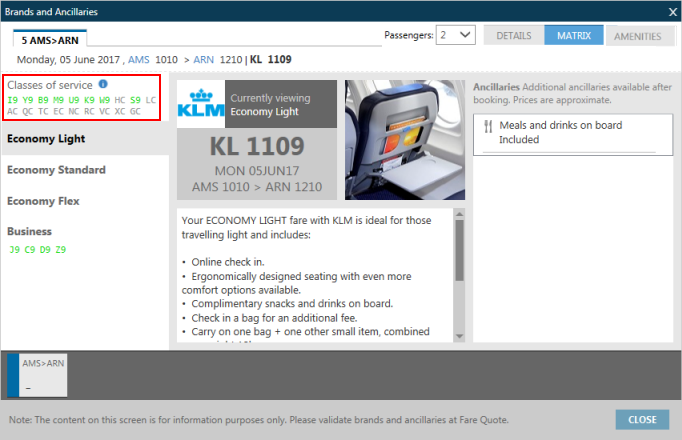Click the Classes of service info icon
Image resolution: width=682 pixels, height=440 pixels.
103,85
